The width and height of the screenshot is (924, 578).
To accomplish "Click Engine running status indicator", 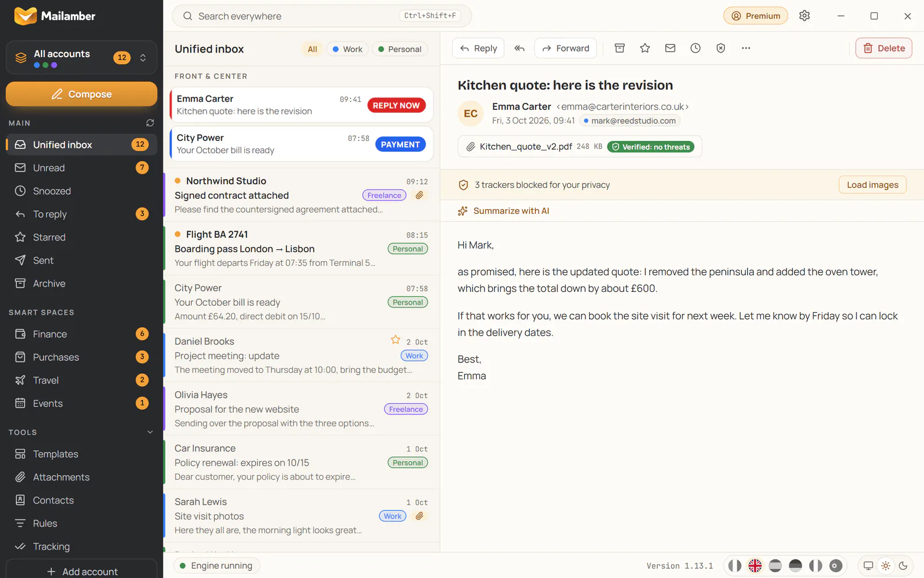I will pos(217,566).
